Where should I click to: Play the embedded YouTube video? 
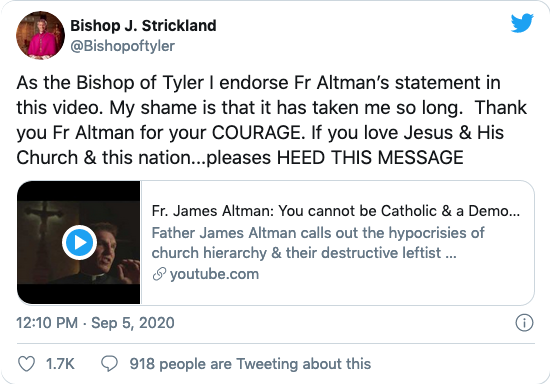[80, 242]
